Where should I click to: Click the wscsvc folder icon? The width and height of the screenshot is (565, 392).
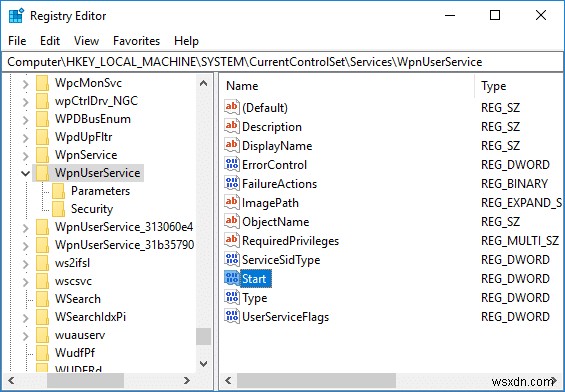pos(43,281)
